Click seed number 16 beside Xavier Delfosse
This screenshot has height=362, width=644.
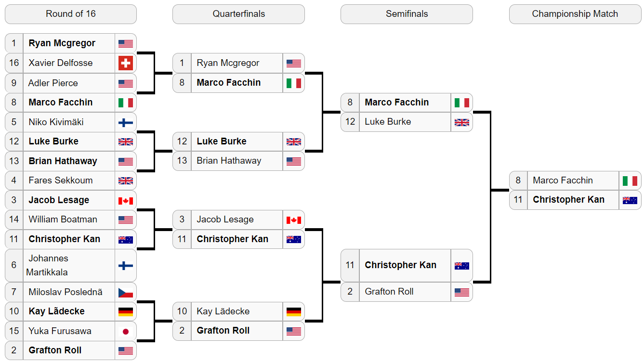click(x=14, y=63)
